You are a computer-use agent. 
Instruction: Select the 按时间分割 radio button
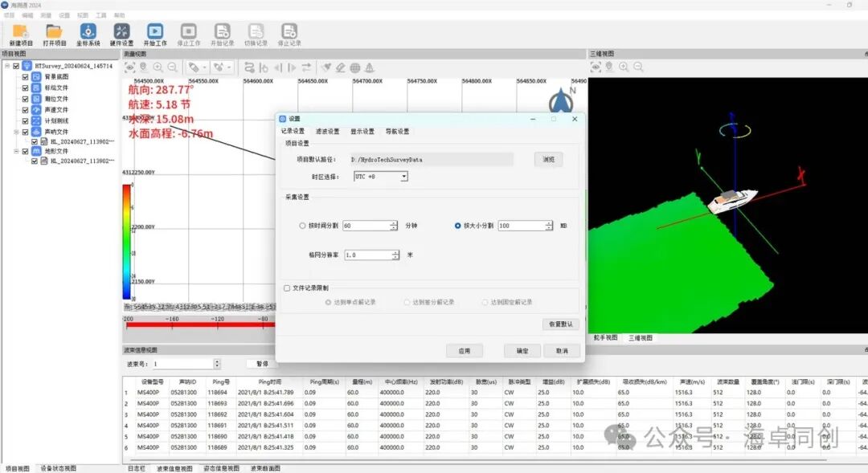coord(302,226)
